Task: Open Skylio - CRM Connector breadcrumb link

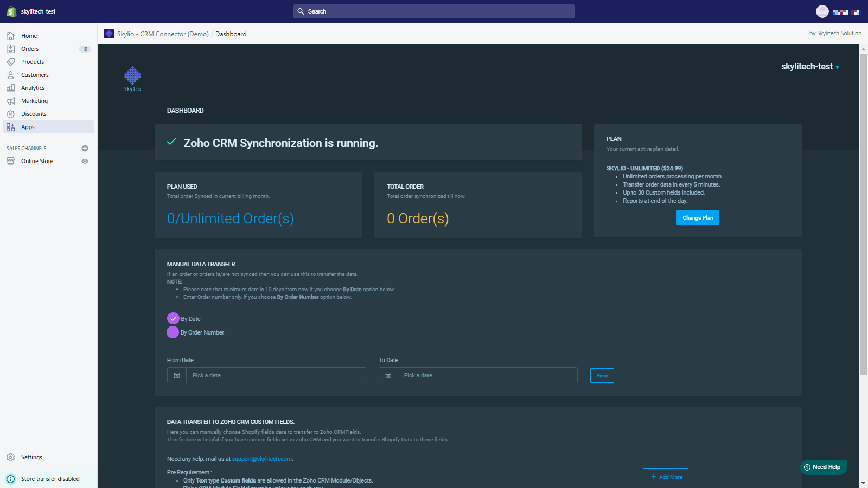Action: point(163,34)
